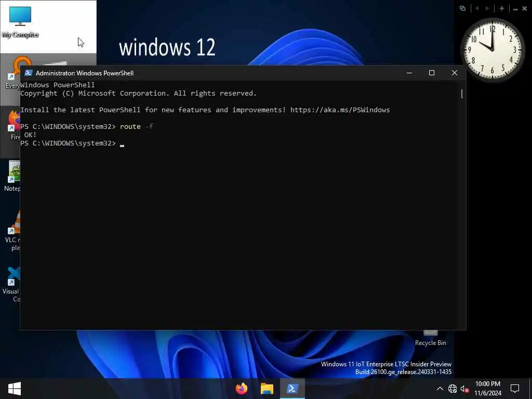Close the PowerShell window
Viewport: 532px width, 399px height.
pyautogui.click(x=454, y=73)
